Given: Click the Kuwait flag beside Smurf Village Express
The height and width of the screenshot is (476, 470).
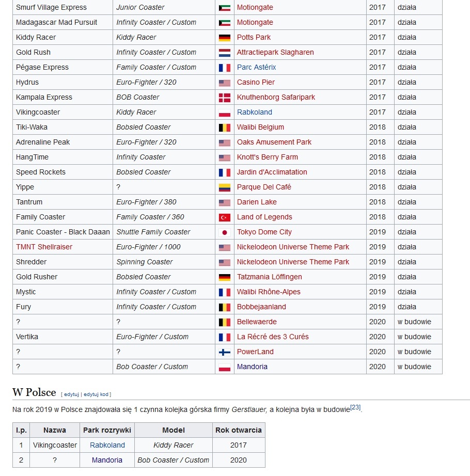Looking at the screenshot, I should click(x=224, y=8).
